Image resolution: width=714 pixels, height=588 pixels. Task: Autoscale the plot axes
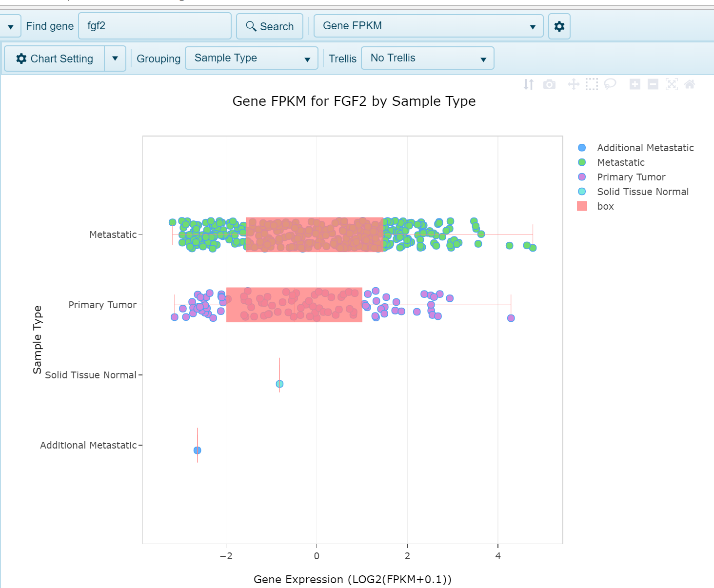(x=672, y=84)
